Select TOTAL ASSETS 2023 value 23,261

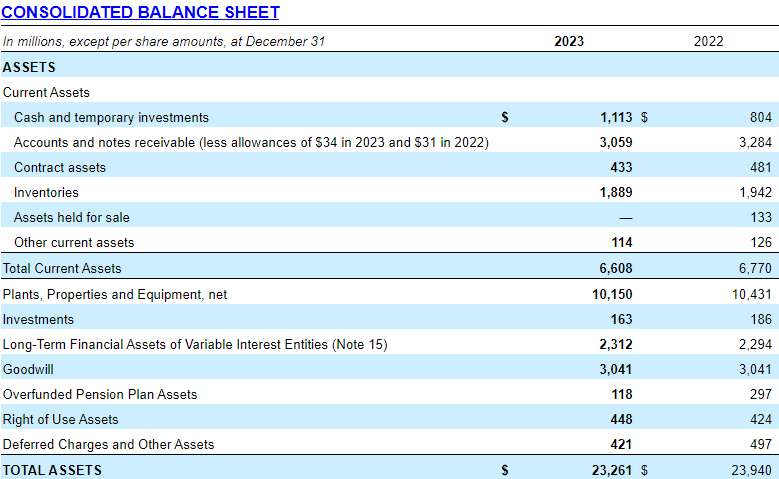click(612, 470)
